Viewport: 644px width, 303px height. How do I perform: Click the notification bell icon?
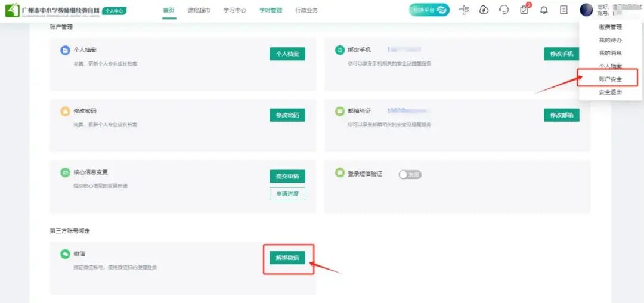[544, 10]
